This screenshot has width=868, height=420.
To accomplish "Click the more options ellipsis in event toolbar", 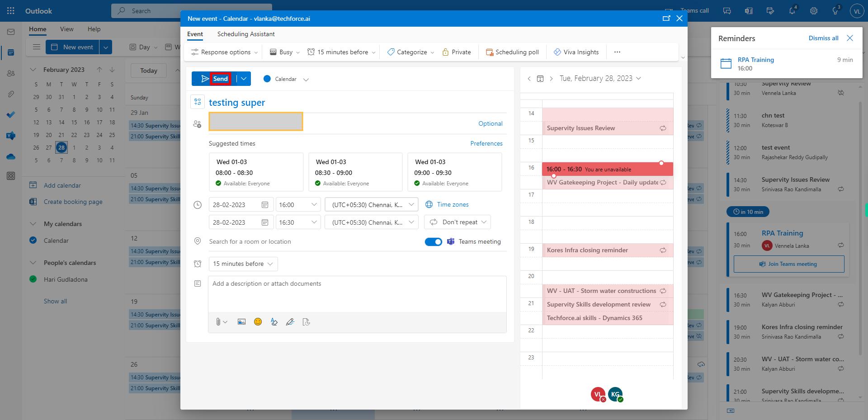I will coord(617,52).
